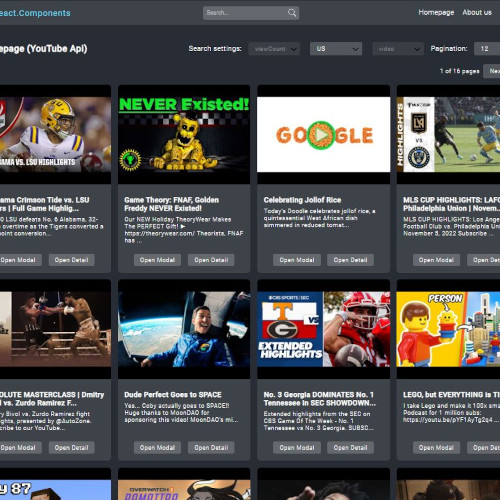Click the 'Search settings:' label
The image size is (500, 500).
[x=215, y=49]
